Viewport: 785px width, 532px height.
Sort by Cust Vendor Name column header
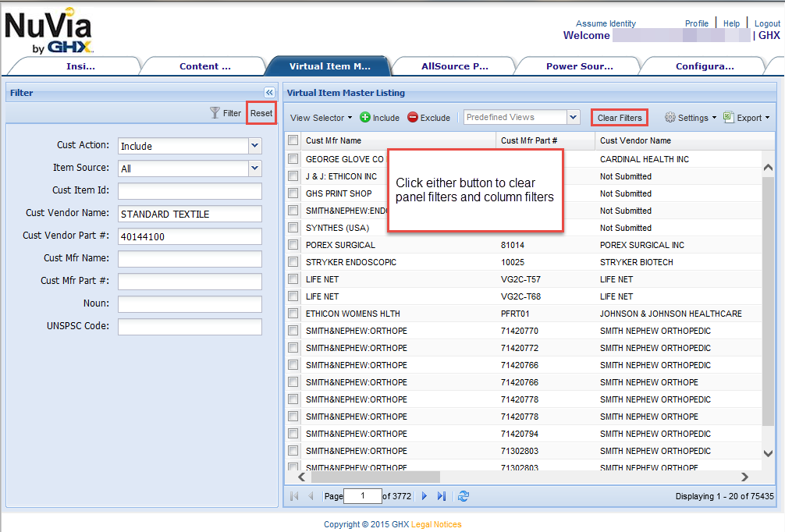pos(685,140)
